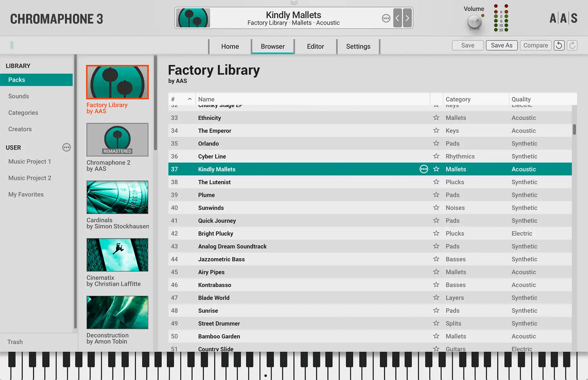
Task: Click the previous preset arrow button
Action: [x=397, y=18]
